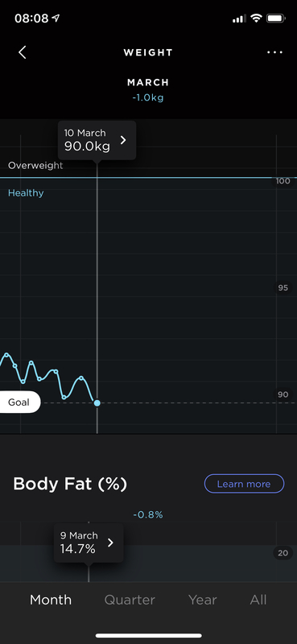Tap the cellular signal bars icon

[x=239, y=19]
